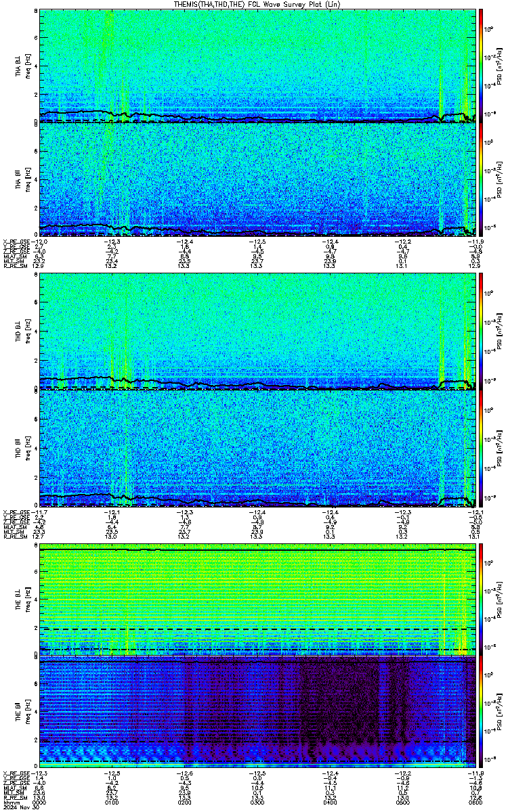Click the 0000 time tick label
508x812 pixels.
coord(39,803)
